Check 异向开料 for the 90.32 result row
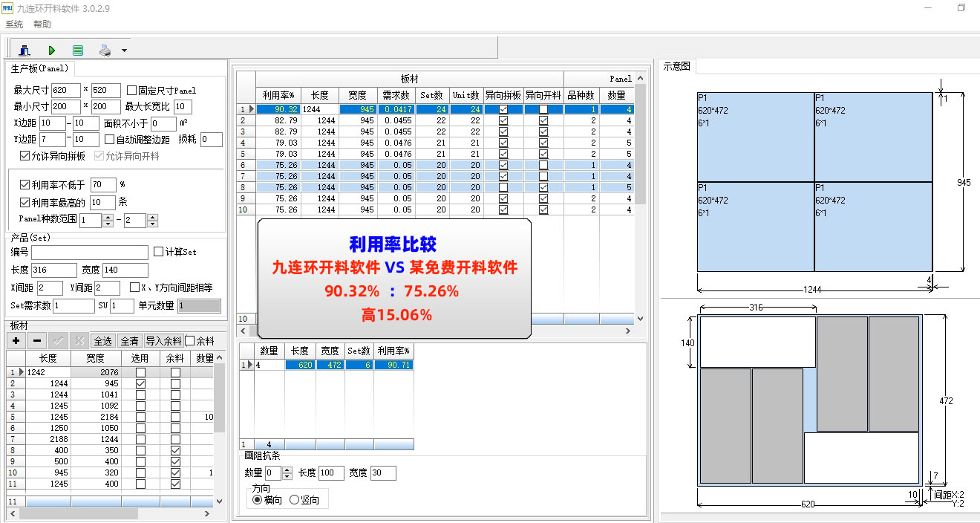Image resolution: width=980 pixels, height=523 pixels. 543,109
